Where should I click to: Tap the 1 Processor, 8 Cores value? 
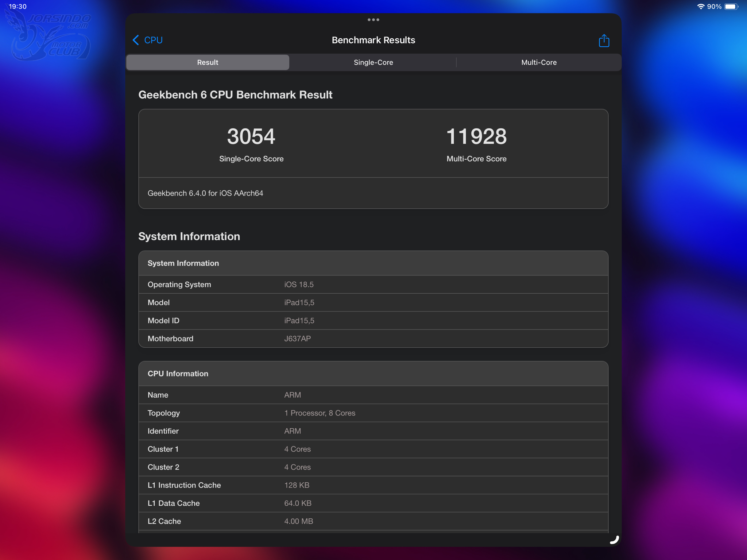click(x=320, y=413)
